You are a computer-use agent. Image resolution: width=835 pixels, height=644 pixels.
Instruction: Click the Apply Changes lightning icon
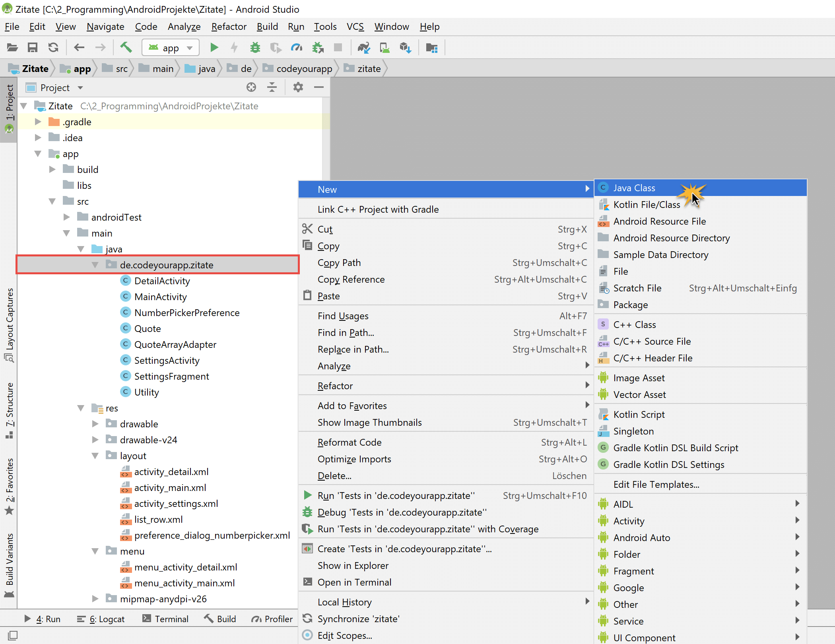pyautogui.click(x=234, y=48)
